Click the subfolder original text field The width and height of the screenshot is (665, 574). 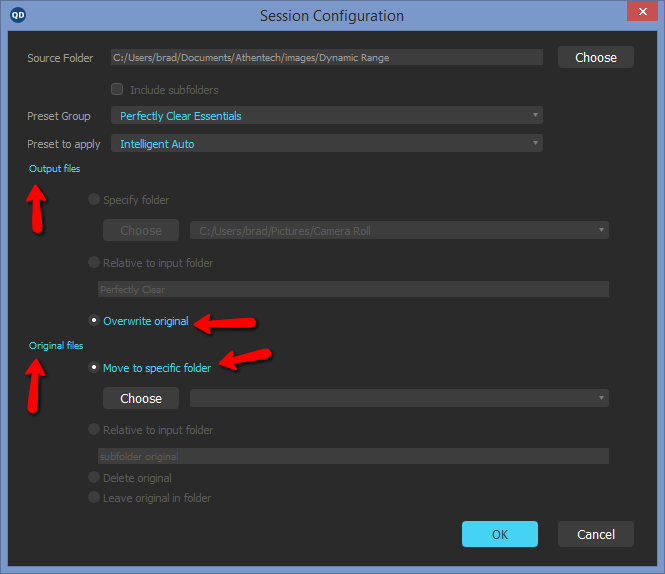353,456
